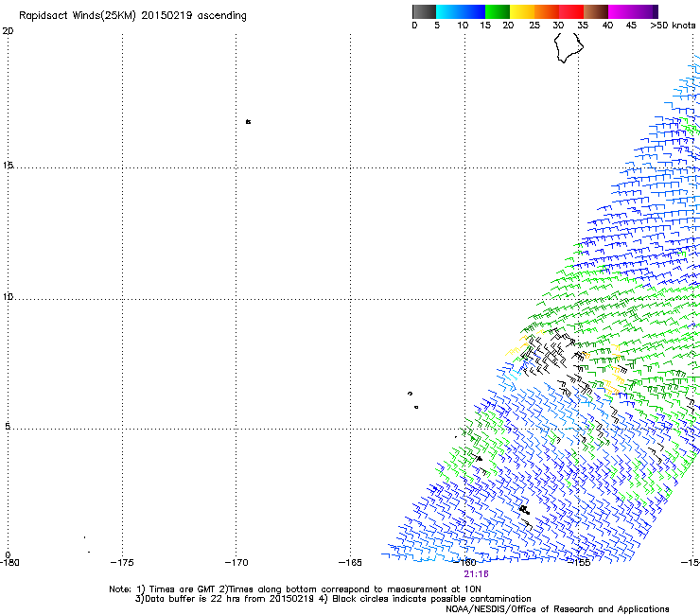
Task: Click the yellow 20-25 knots color band
Action: coord(522,11)
